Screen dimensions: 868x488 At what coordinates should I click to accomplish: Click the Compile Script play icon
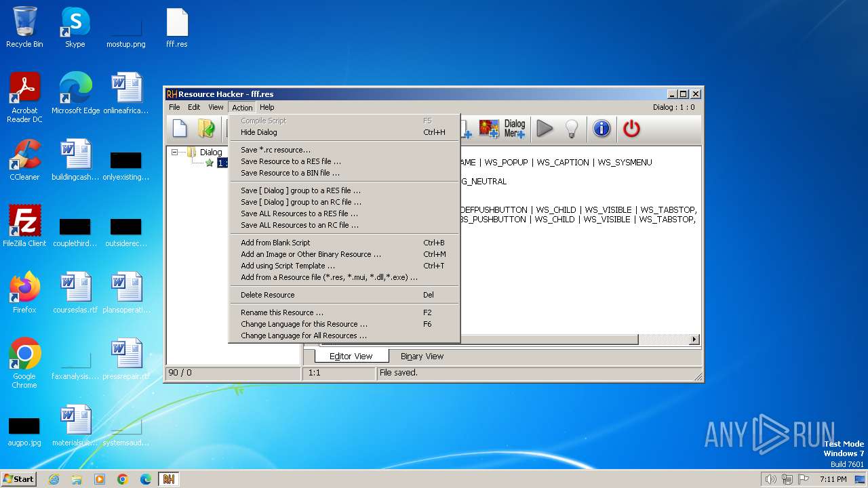click(545, 128)
